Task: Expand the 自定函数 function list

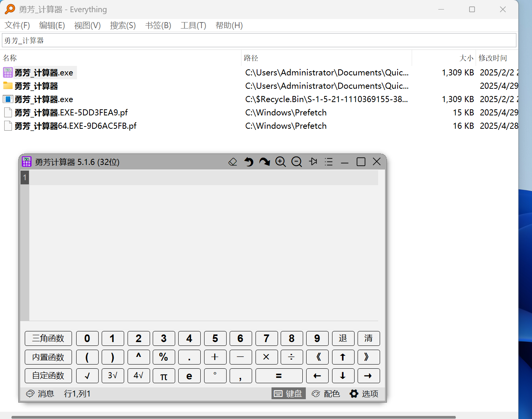Action: tap(48, 376)
